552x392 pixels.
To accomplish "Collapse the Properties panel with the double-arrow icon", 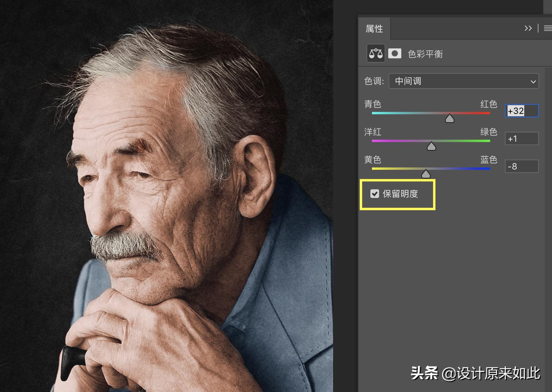I will 528,28.
